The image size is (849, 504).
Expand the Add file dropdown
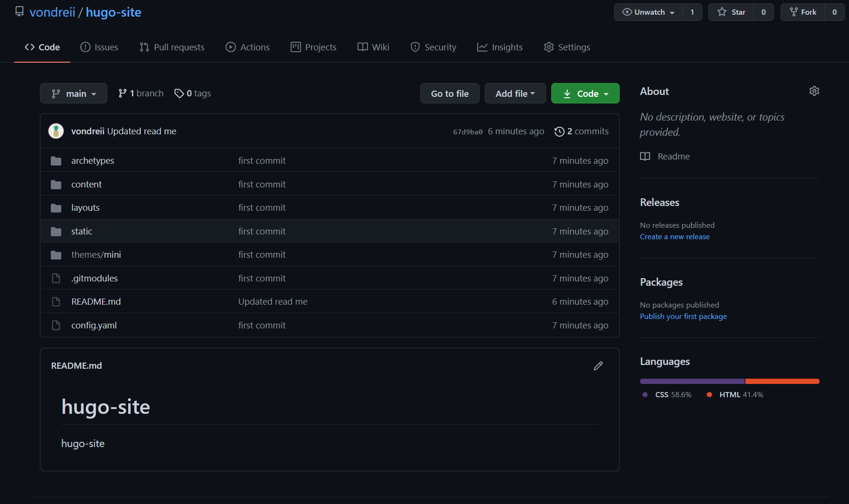click(x=515, y=93)
